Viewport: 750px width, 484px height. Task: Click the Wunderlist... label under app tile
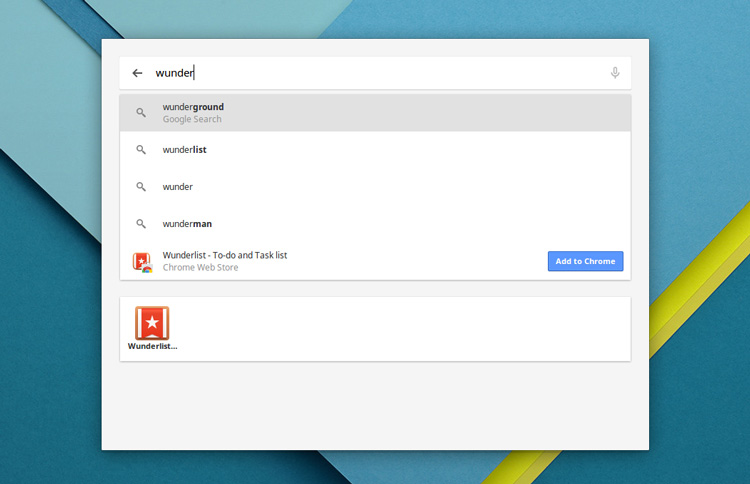point(152,346)
